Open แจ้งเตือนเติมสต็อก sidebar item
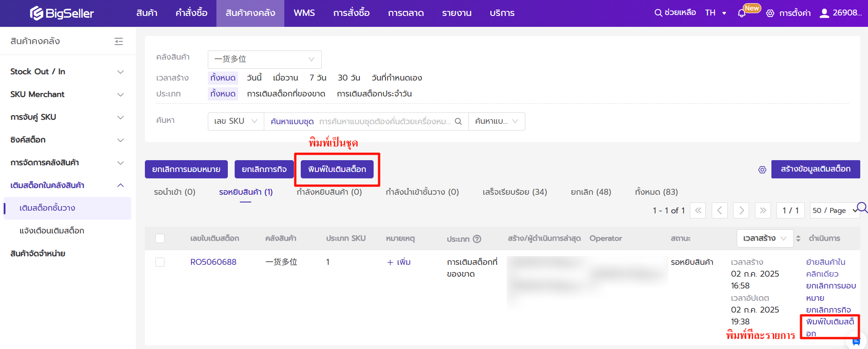Viewport: 868px width, 349px height. 67,231
